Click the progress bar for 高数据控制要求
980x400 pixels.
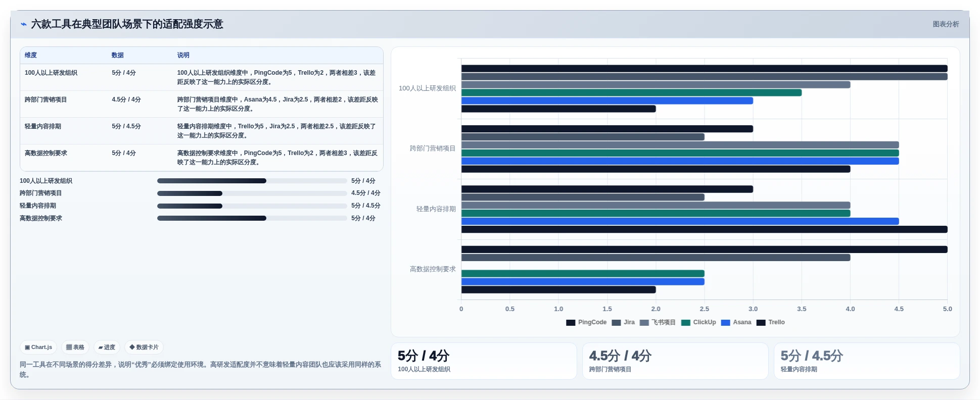pyautogui.click(x=252, y=218)
